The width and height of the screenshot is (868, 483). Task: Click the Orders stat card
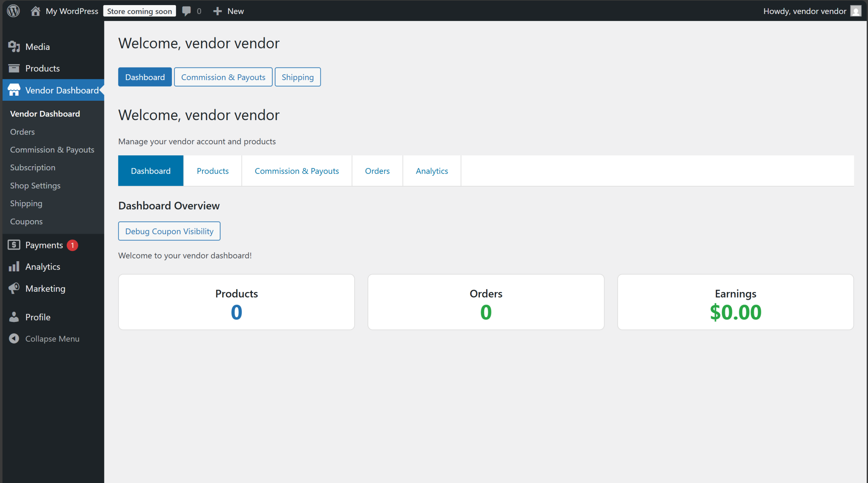tap(486, 302)
